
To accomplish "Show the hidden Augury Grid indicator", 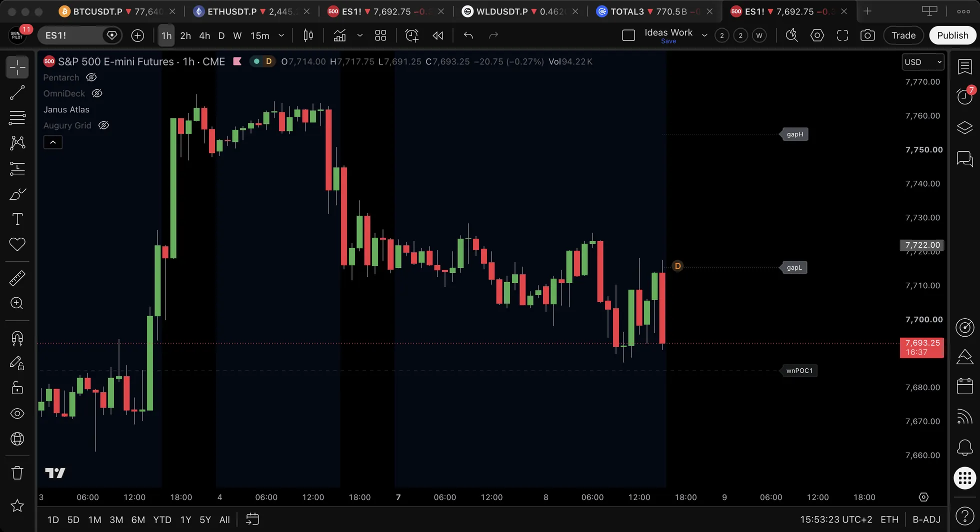I will point(103,125).
